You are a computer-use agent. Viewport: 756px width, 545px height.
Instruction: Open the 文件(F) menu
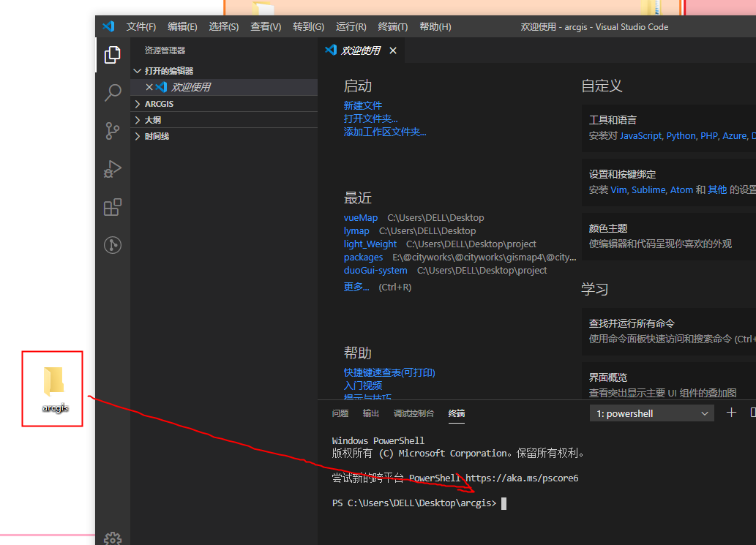[x=141, y=27]
